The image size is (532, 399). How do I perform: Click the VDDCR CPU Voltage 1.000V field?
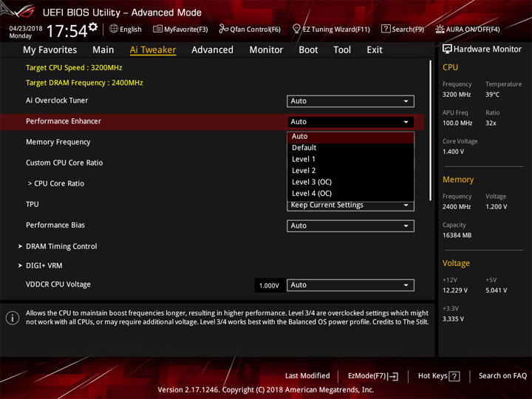pos(270,285)
